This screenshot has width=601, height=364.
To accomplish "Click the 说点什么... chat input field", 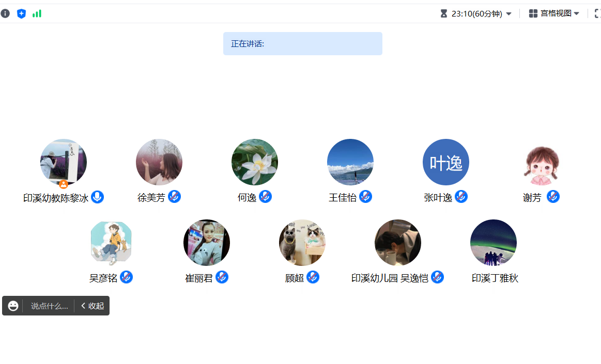I will click(x=49, y=306).
